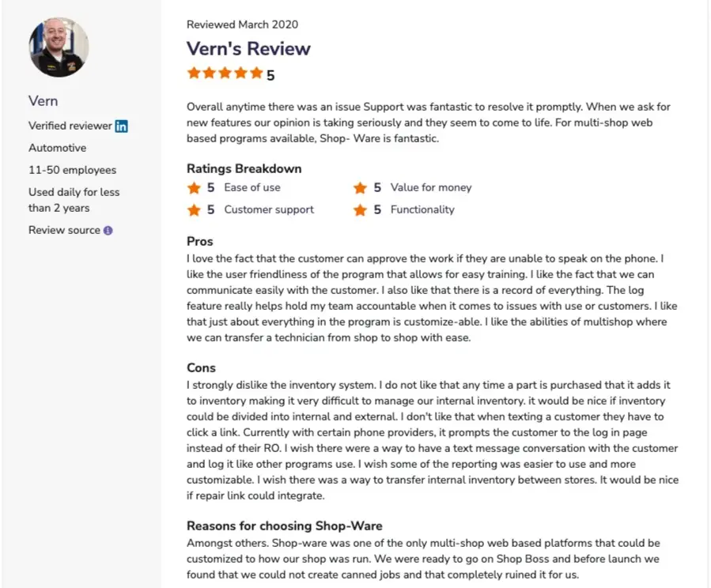Select the reviewer name Vern in sidebar

[43, 101]
